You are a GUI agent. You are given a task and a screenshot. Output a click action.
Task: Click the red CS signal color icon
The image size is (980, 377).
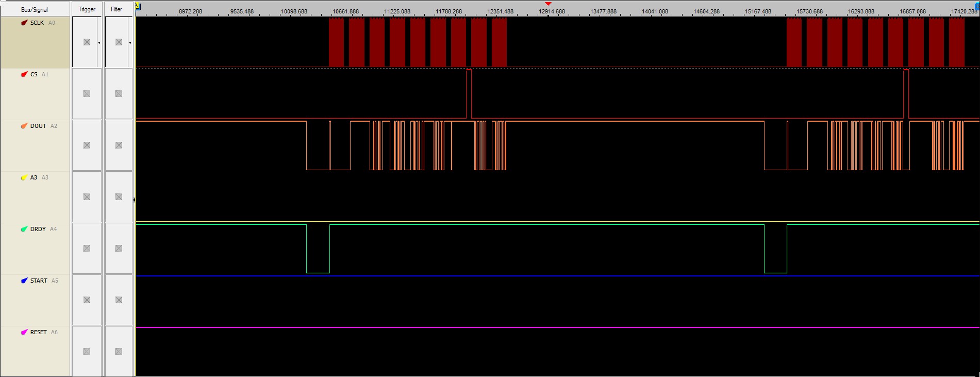[24, 74]
